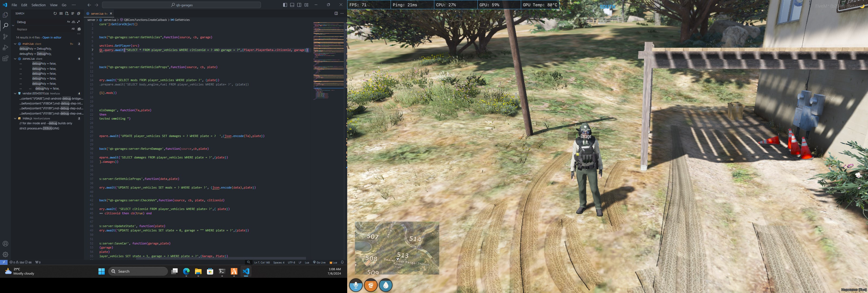The width and height of the screenshot is (868, 293).
Task: Switch search results to tree view
Action: (x=72, y=14)
